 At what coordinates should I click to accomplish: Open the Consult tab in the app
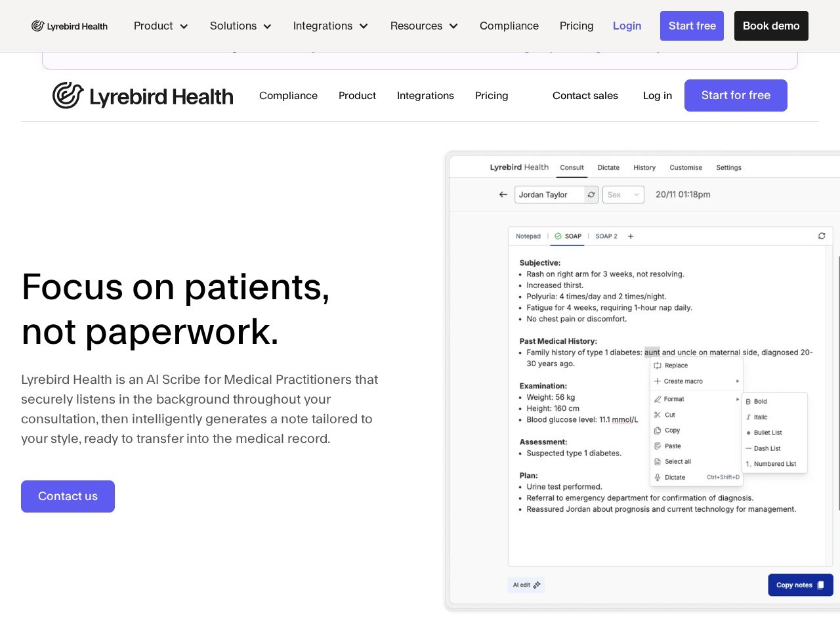[572, 168]
